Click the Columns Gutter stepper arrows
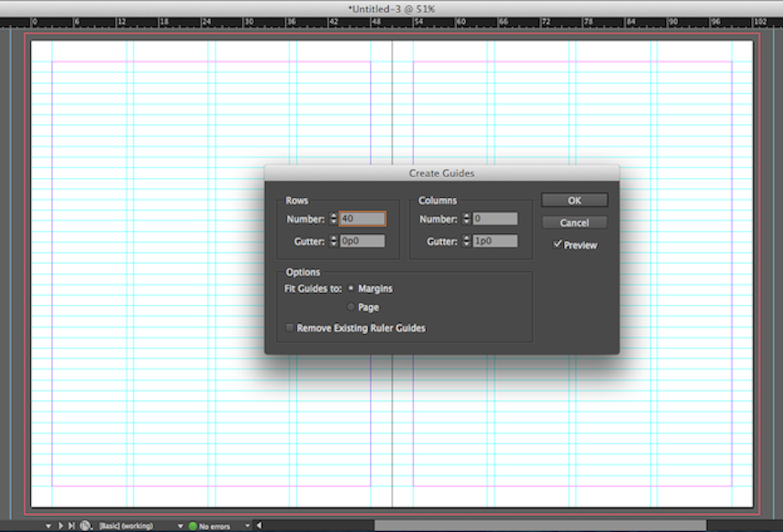 466,241
